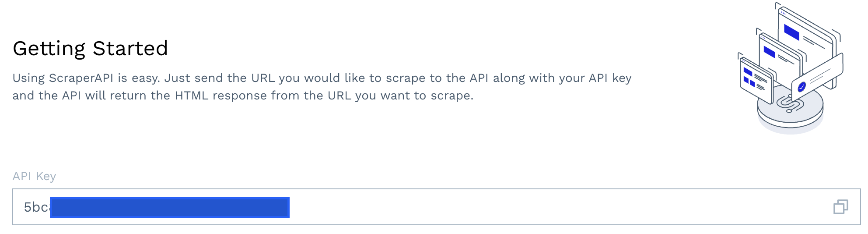Click the word 'Started' in the page title
Screen dimensions: 868x234
tap(130, 48)
